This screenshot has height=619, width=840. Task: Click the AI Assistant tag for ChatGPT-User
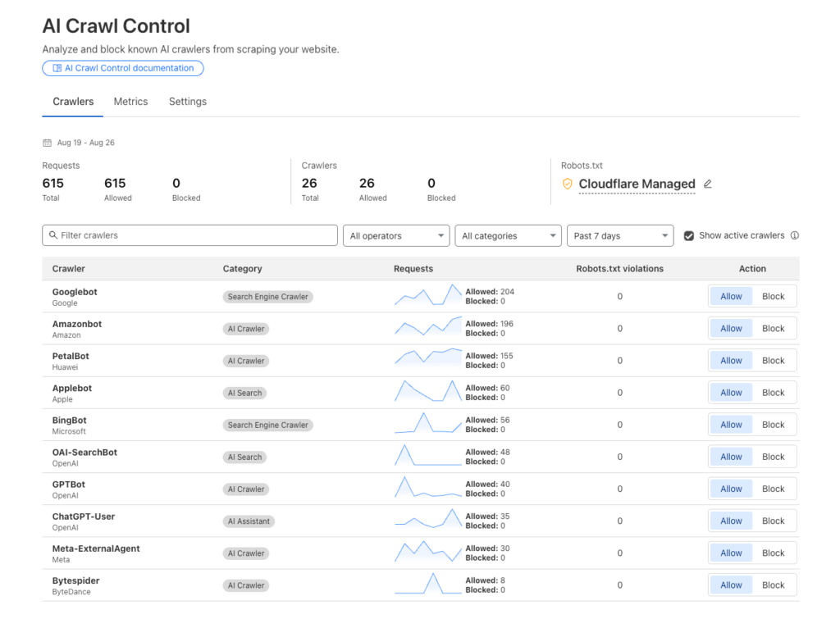(x=249, y=521)
